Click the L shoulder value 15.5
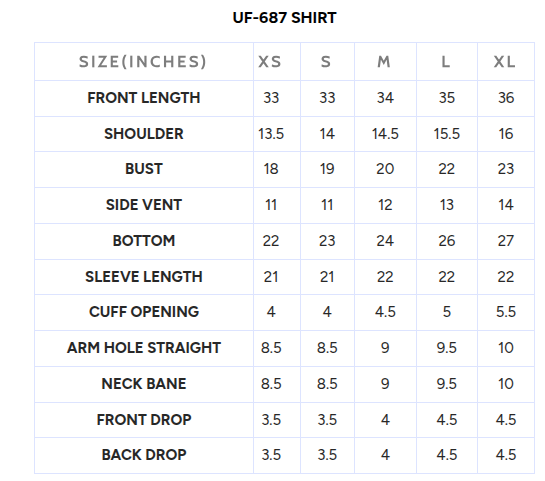545x481 pixels. click(447, 134)
